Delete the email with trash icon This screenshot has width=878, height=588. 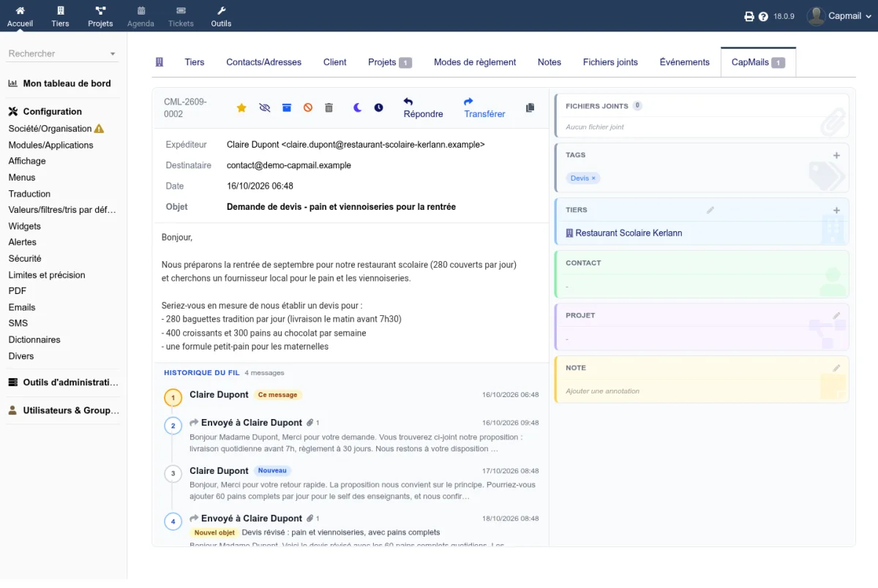click(x=329, y=108)
